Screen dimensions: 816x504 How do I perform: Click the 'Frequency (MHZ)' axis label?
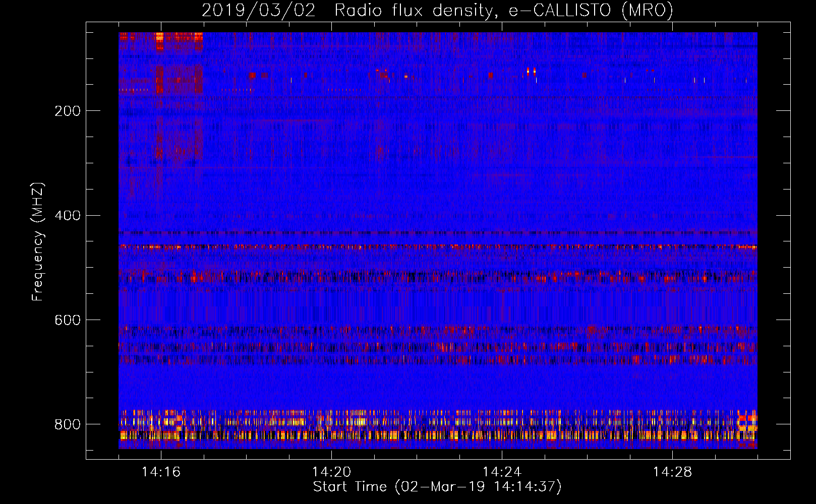(x=38, y=241)
